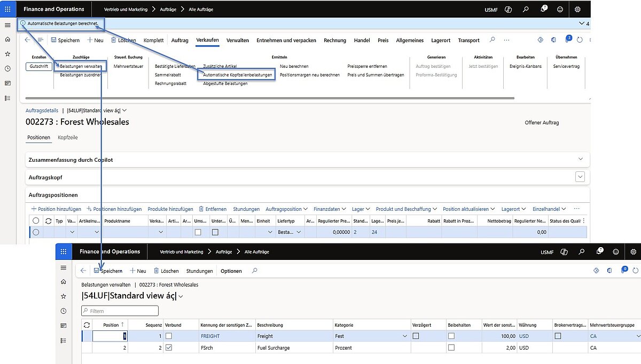Image resolution: width=641 pixels, height=364 pixels.
Task: Click the settings gear in top header
Action: click(577, 9)
